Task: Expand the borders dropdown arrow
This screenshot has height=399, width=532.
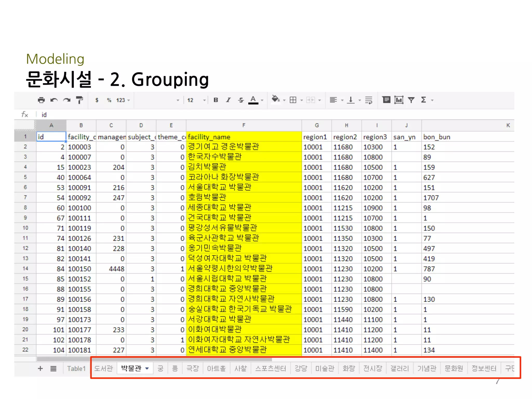Action: 302,100
